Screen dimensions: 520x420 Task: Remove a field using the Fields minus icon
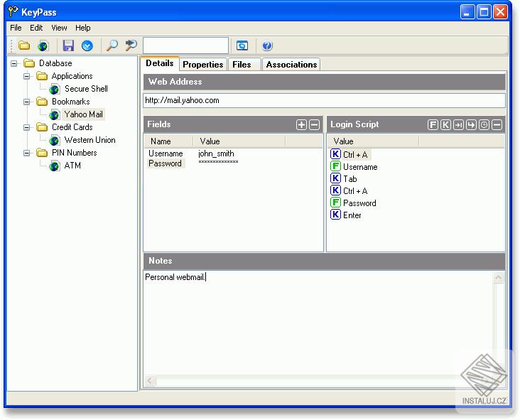[x=314, y=125]
